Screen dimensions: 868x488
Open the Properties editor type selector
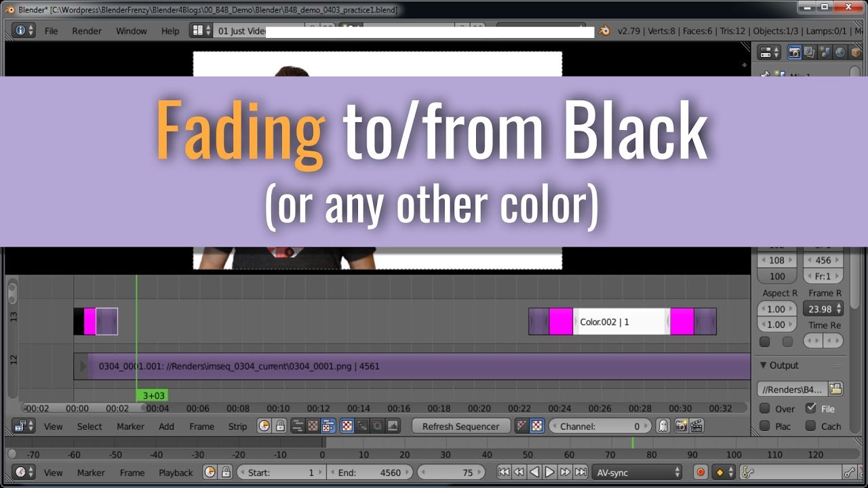click(770, 52)
